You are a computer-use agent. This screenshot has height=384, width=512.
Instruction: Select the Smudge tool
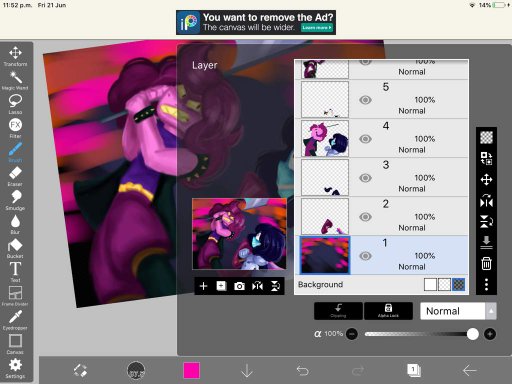click(x=15, y=200)
